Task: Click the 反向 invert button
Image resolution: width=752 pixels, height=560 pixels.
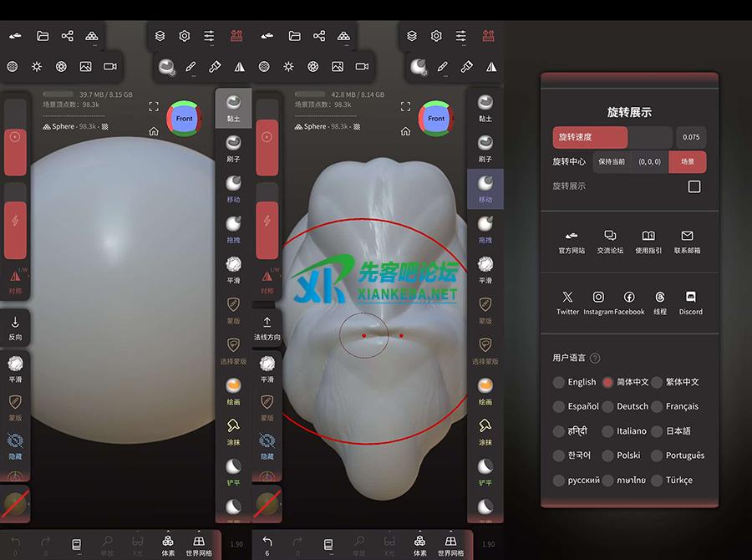Action: [x=15, y=328]
